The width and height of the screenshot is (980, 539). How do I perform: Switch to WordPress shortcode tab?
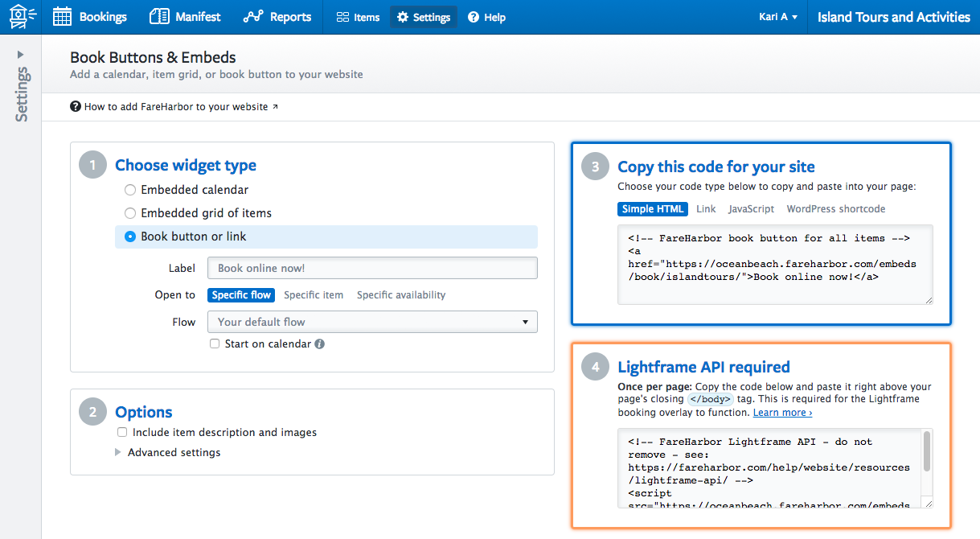[835, 209]
